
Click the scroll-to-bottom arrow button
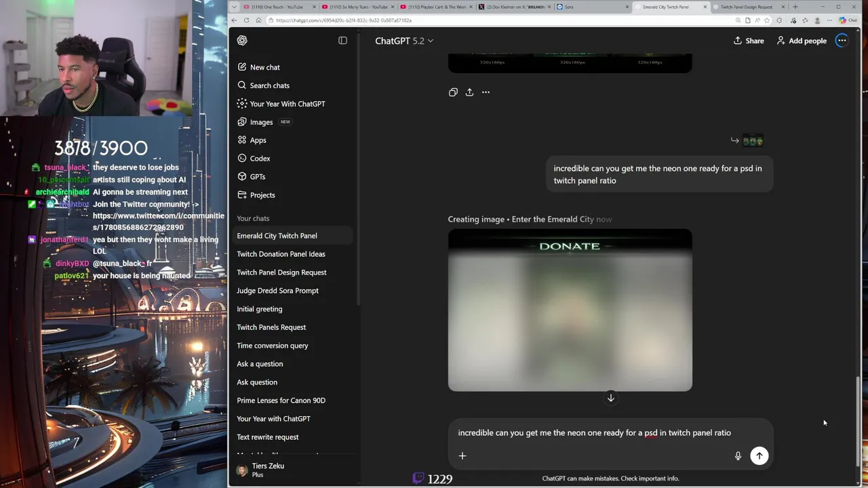click(x=610, y=398)
